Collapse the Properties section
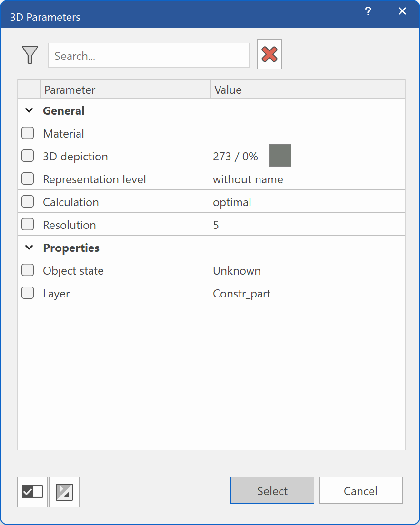The image size is (420, 525). point(29,247)
